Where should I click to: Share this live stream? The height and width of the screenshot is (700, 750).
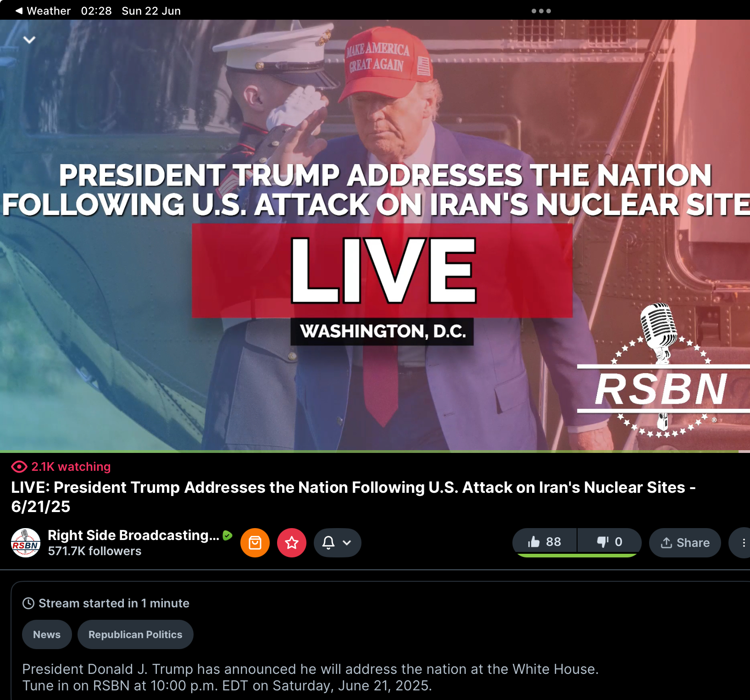[685, 543]
